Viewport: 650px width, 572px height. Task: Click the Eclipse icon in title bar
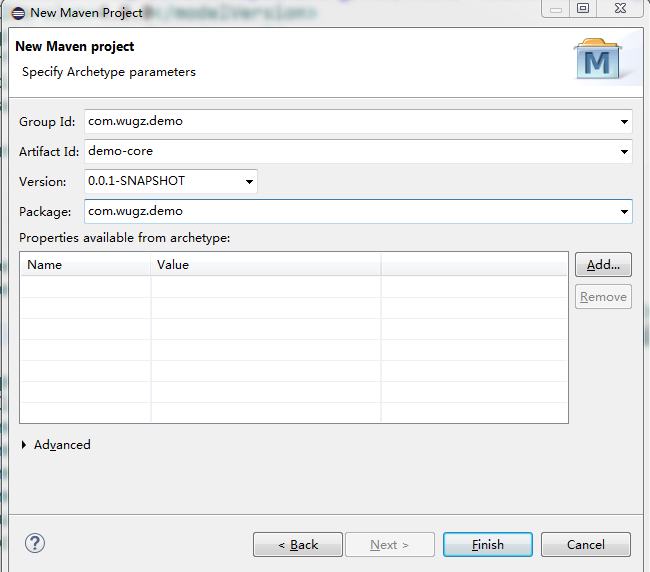tap(18, 13)
